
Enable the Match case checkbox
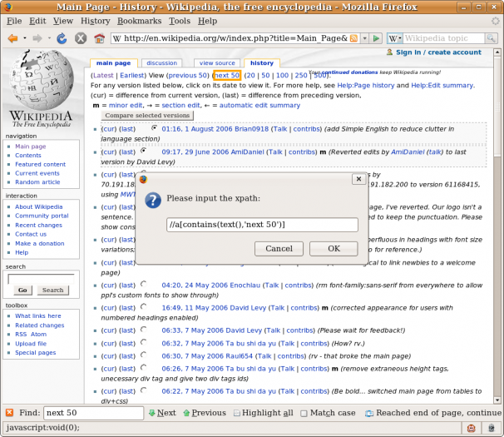[304, 413]
